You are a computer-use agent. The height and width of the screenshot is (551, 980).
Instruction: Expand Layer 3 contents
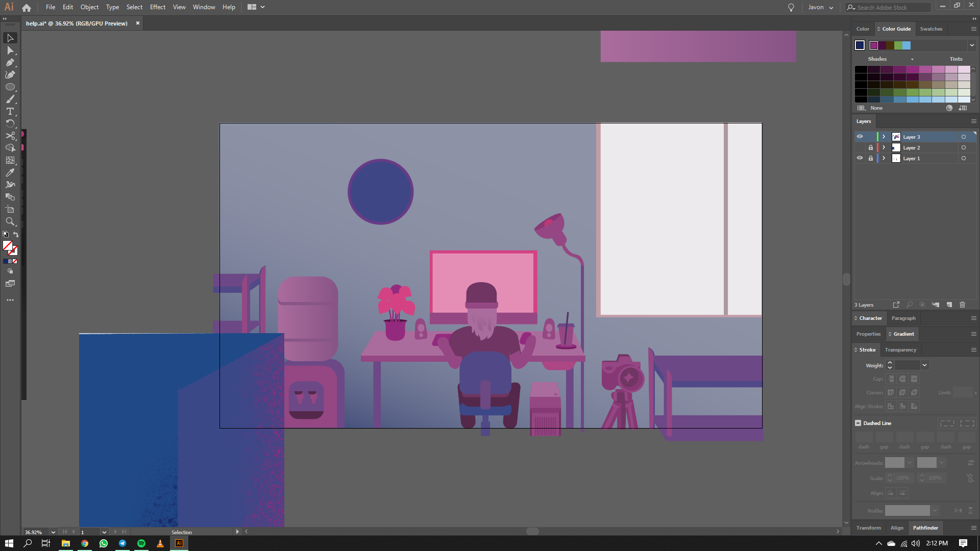(884, 137)
